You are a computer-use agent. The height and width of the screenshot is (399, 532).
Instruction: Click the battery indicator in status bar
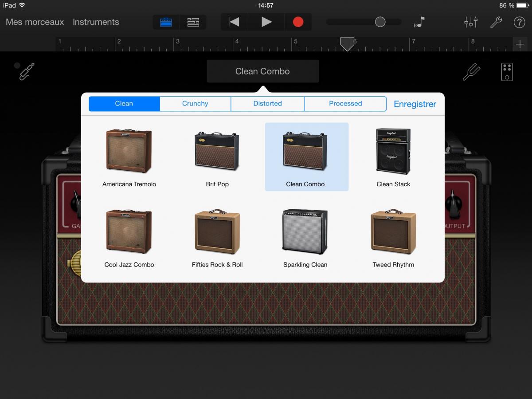click(x=523, y=5)
